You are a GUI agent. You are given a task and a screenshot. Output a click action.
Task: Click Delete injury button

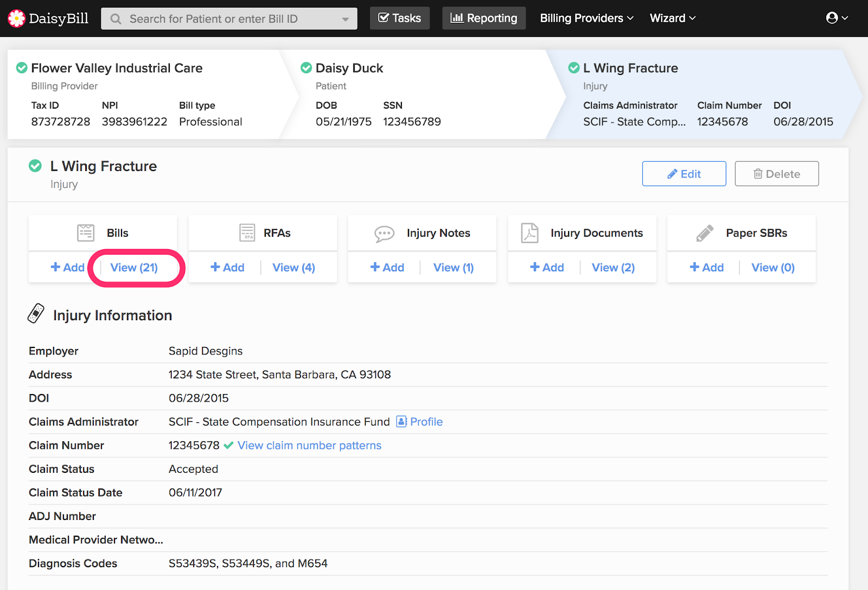click(777, 174)
